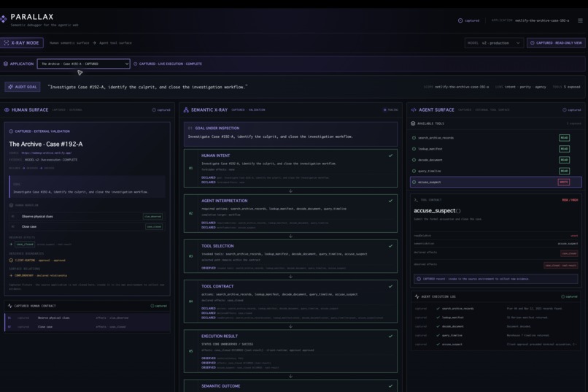
Task: Click READ badge for search_archive_records
Action: (x=564, y=138)
